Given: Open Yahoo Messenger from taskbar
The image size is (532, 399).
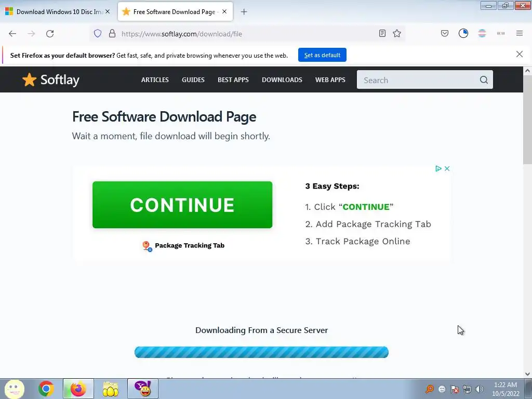Looking at the screenshot, I should [143, 389].
